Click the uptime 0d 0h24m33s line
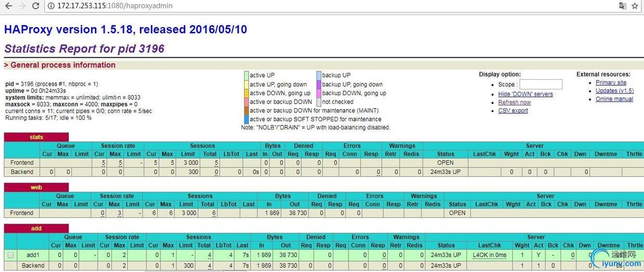644x272 pixels. (36, 90)
